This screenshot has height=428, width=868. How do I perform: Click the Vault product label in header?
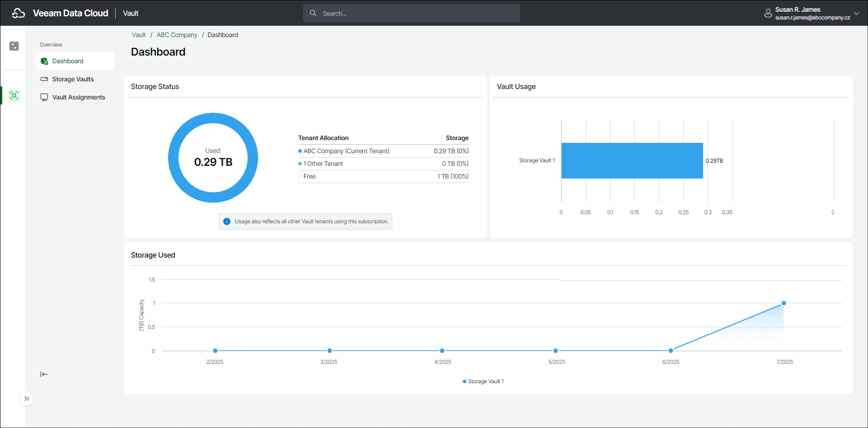(131, 13)
